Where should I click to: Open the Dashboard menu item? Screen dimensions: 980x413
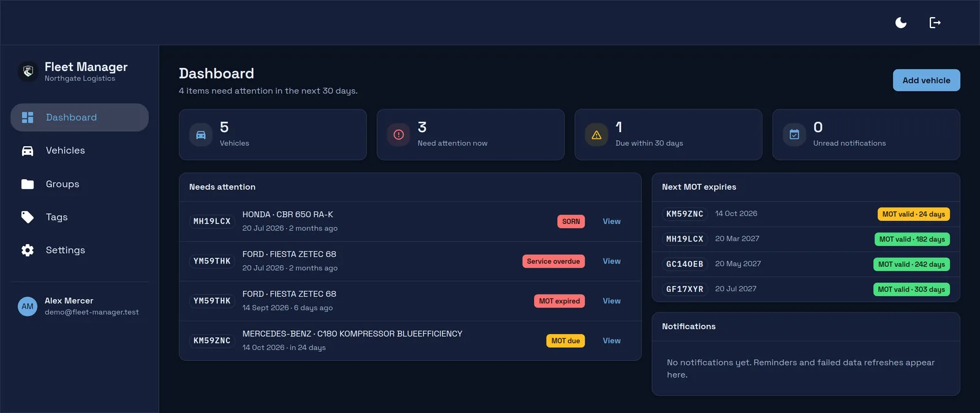click(x=80, y=117)
